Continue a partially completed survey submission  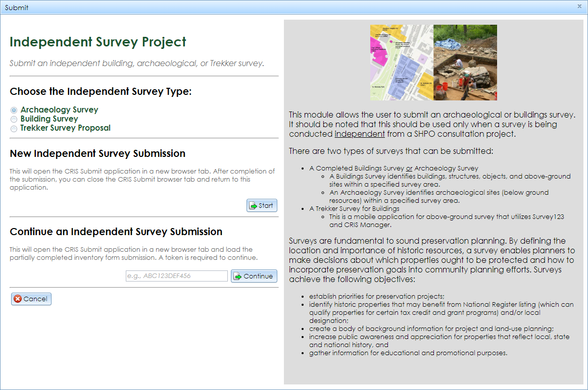click(x=254, y=276)
